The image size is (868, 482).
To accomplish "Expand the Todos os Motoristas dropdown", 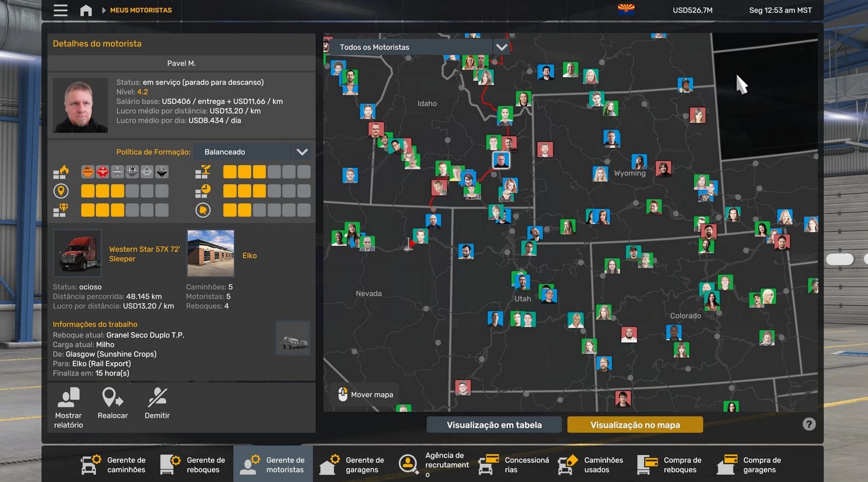I will [x=416, y=47].
